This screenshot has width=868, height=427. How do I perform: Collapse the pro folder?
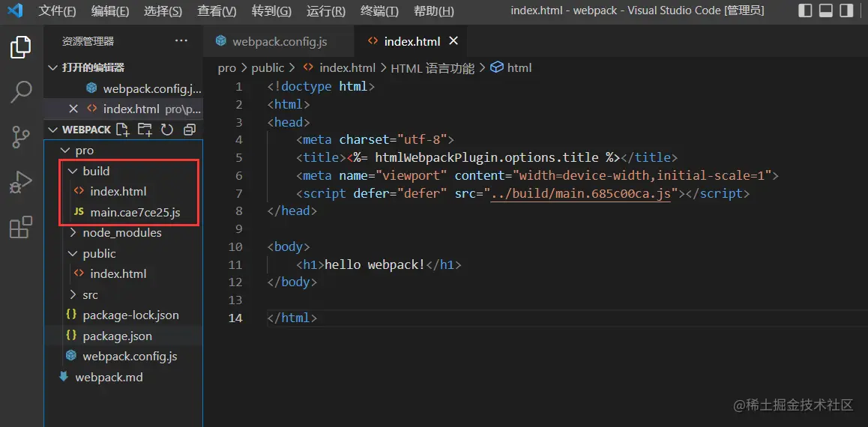click(x=64, y=151)
